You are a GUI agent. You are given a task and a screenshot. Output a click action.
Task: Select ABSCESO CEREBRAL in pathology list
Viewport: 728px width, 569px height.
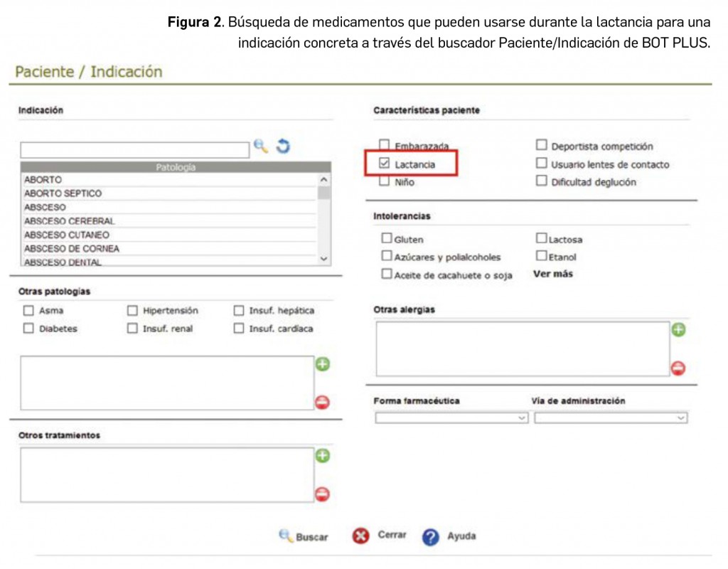click(x=70, y=221)
